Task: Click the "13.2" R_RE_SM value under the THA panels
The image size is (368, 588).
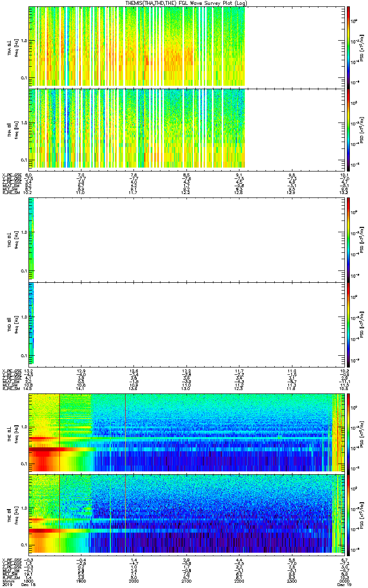Action: point(344,193)
